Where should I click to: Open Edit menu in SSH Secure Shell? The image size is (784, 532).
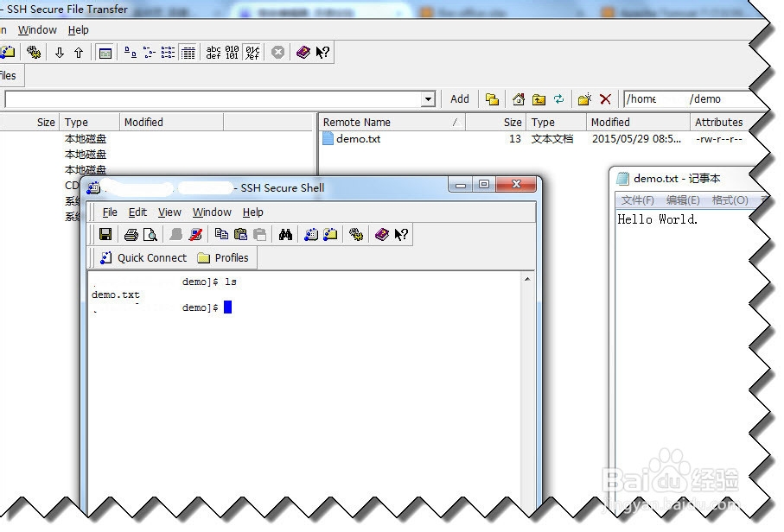click(137, 212)
